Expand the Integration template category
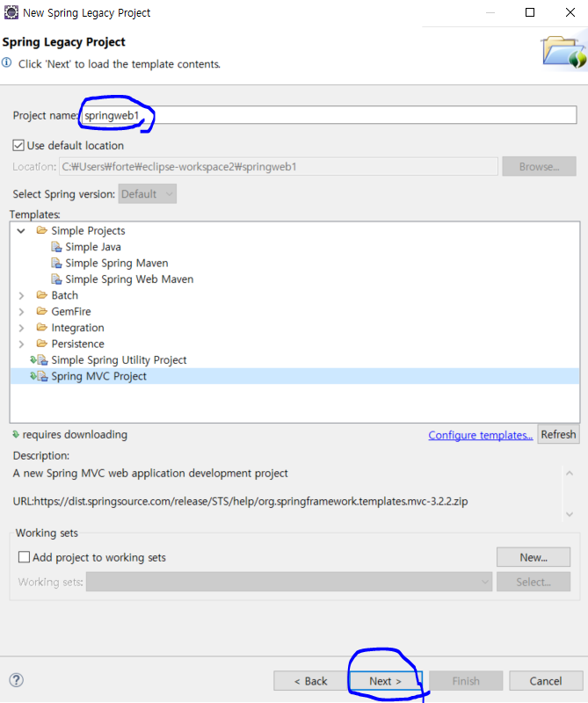 (x=21, y=328)
